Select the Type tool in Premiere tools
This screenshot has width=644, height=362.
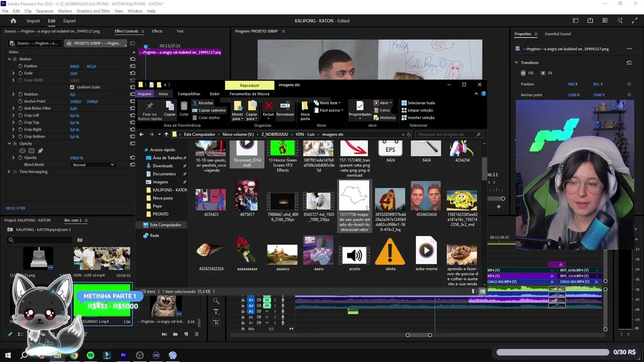216,311
